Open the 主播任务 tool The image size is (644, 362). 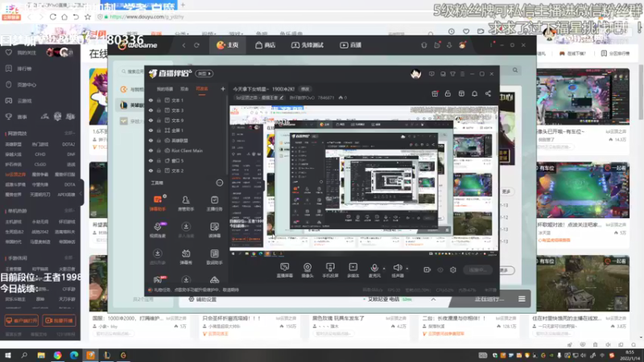pos(214,204)
